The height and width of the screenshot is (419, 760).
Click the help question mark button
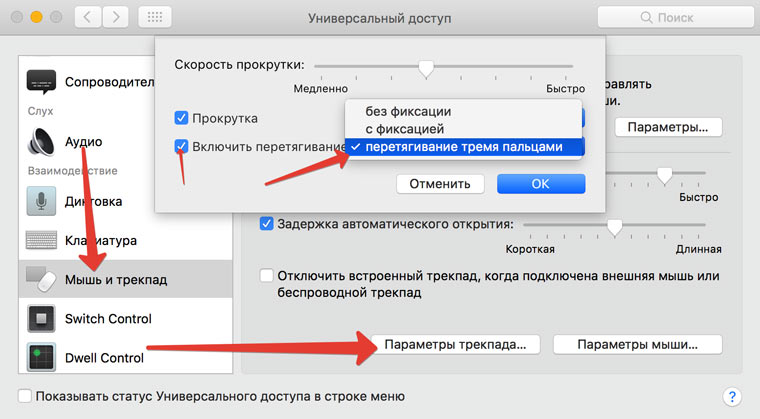coord(731,396)
